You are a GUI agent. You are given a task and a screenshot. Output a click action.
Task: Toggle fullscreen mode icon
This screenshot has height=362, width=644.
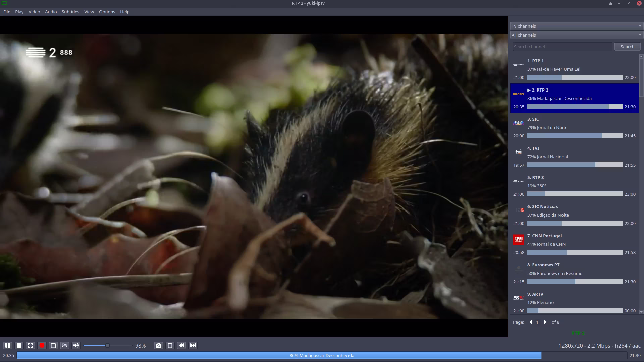[30, 345]
